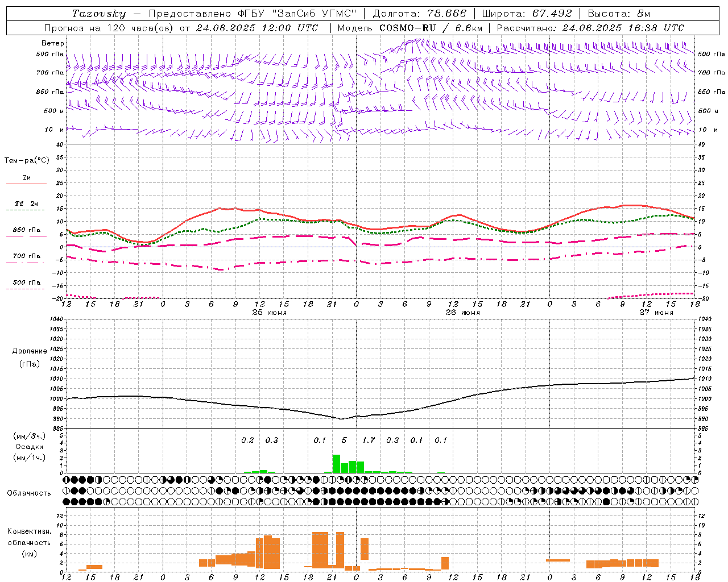Click the 'Конвективн.' convective cloud label
The image size is (728, 582).
(x=29, y=531)
